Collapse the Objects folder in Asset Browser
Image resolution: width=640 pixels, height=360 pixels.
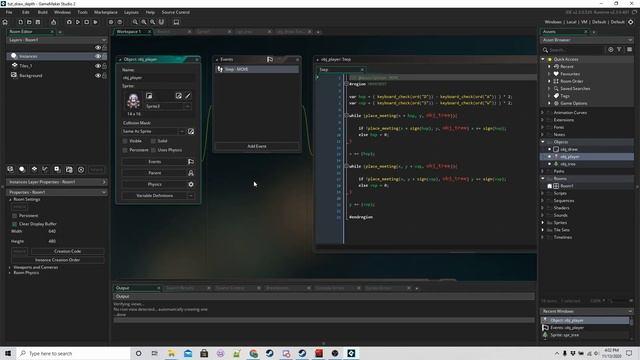tap(543, 142)
